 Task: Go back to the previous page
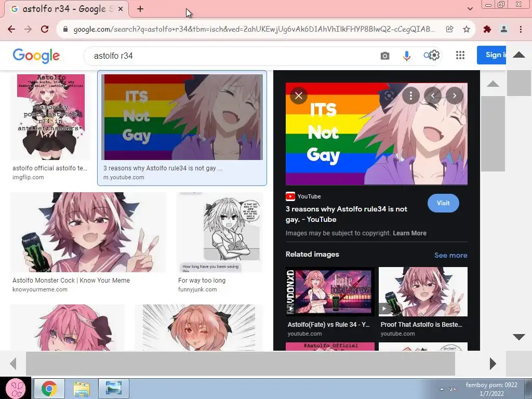tap(11, 29)
